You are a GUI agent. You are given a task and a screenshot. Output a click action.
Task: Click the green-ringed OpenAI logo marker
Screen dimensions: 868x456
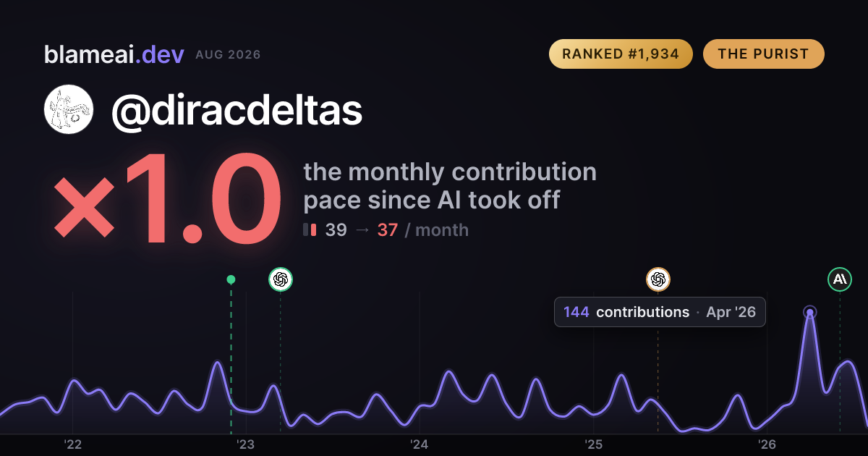pos(281,279)
